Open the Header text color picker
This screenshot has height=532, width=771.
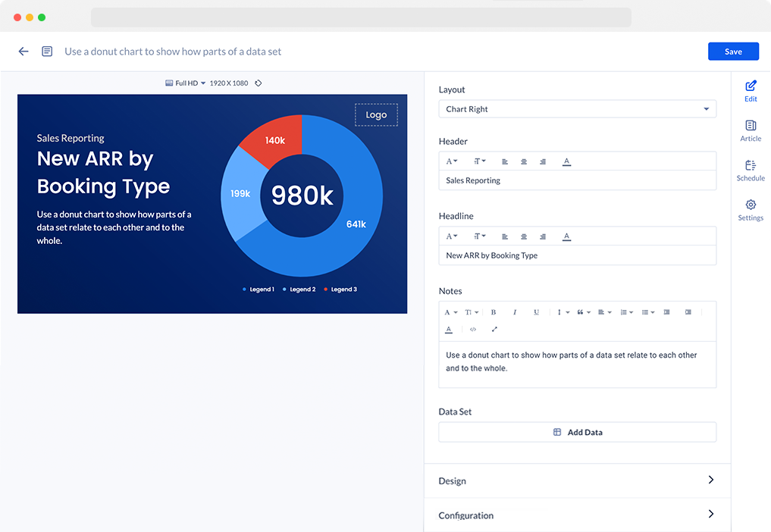(x=566, y=161)
